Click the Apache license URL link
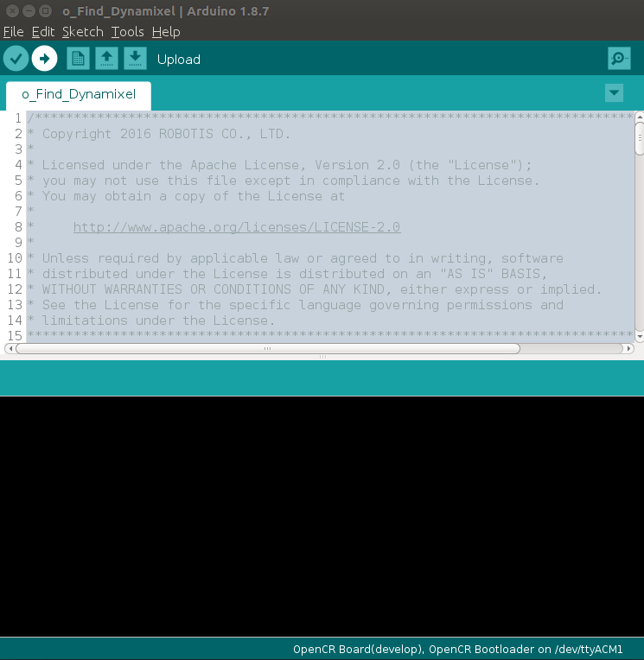 [236, 227]
